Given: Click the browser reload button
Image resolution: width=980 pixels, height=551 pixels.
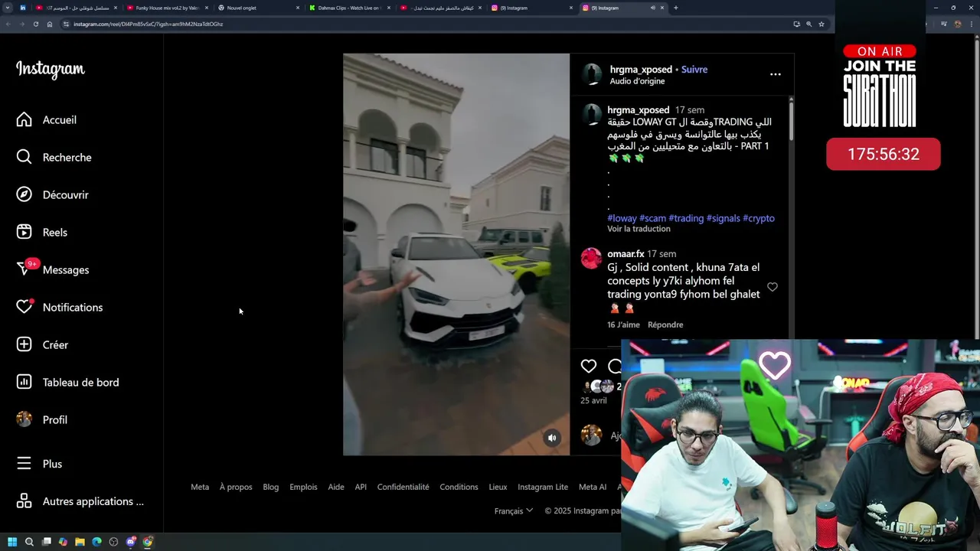Looking at the screenshot, I should (35, 24).
